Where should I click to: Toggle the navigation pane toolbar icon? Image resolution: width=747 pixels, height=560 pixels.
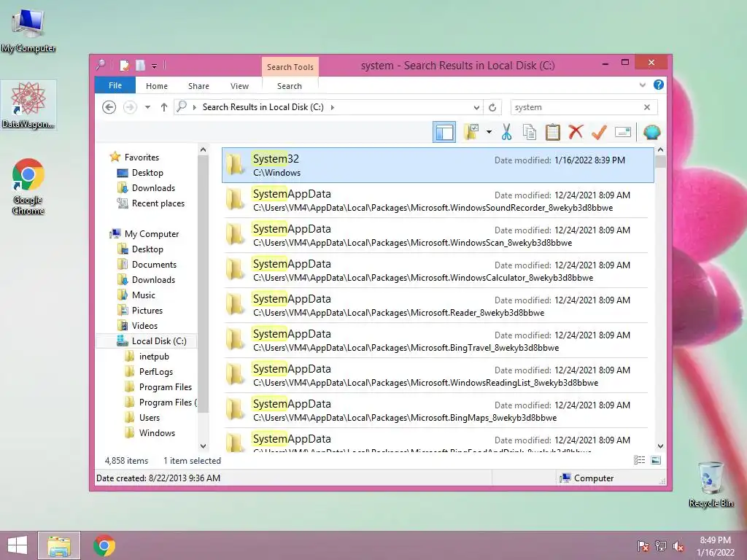(444, 132)
